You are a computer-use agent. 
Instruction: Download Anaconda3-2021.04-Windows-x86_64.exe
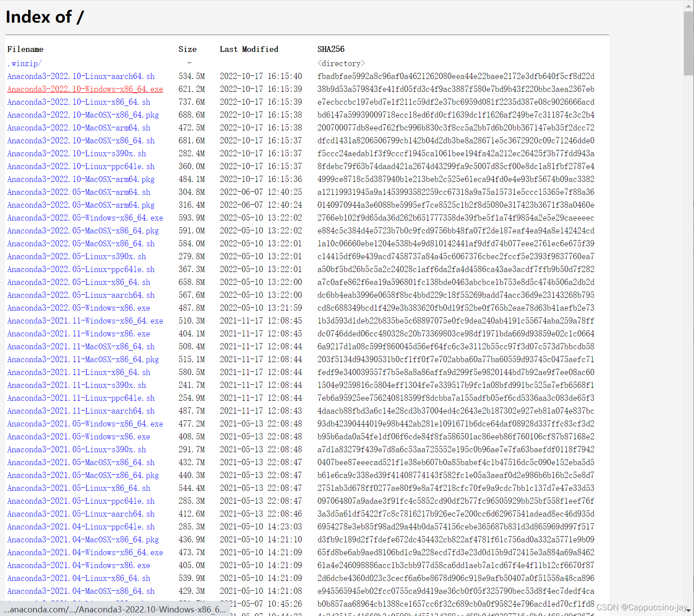85,553
